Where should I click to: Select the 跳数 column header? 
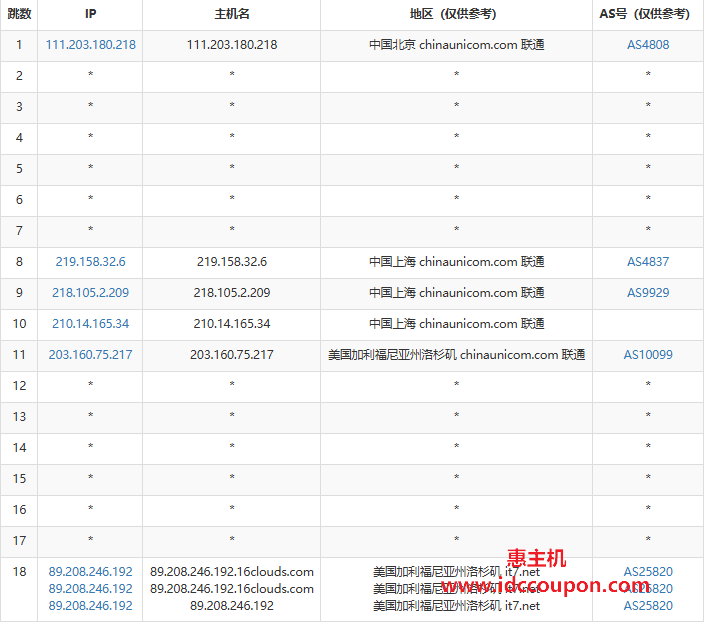click(19, 14)
